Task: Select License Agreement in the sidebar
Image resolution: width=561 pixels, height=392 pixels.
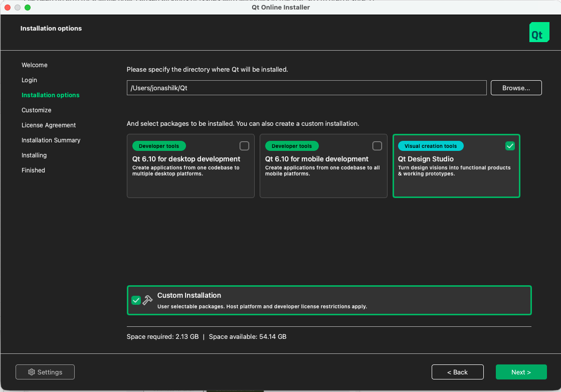Action: click(x=49, y=125)
